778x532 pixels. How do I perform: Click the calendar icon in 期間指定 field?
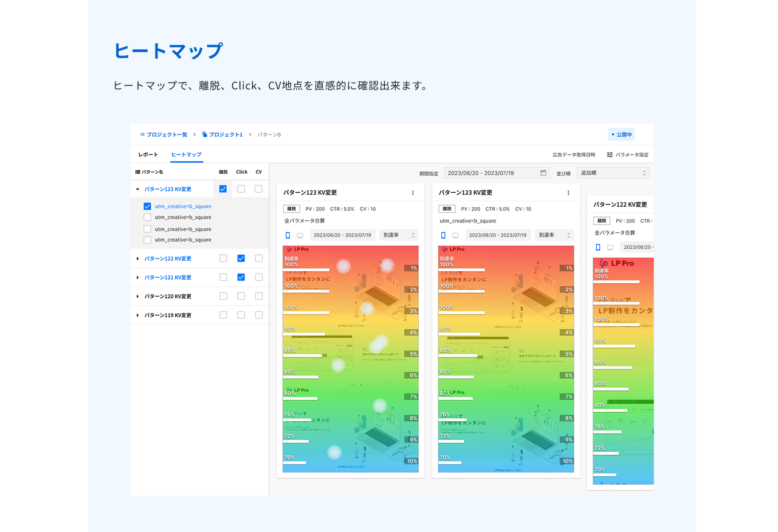coord(543,173)
